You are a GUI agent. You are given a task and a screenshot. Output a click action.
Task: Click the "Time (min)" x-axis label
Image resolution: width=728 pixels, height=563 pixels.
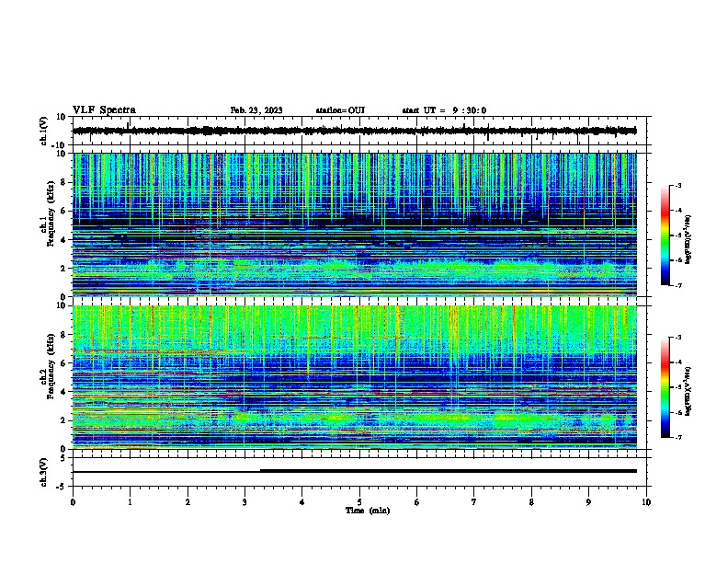[368, 511]
